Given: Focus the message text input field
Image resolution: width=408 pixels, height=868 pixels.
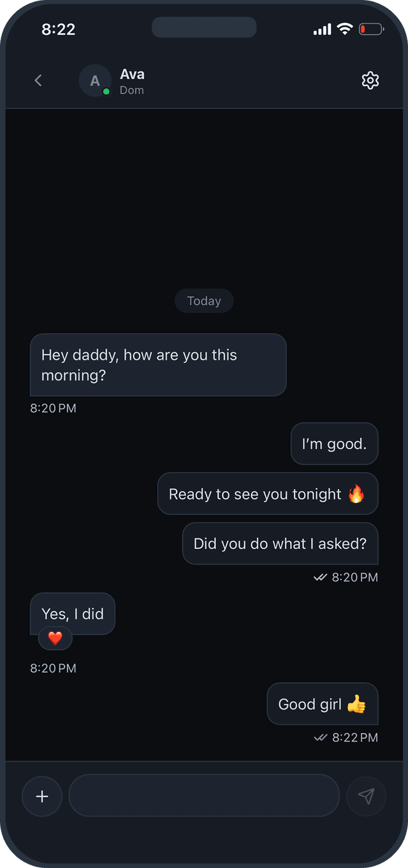Looking at the screenshot, I should (x=204, y=795).
